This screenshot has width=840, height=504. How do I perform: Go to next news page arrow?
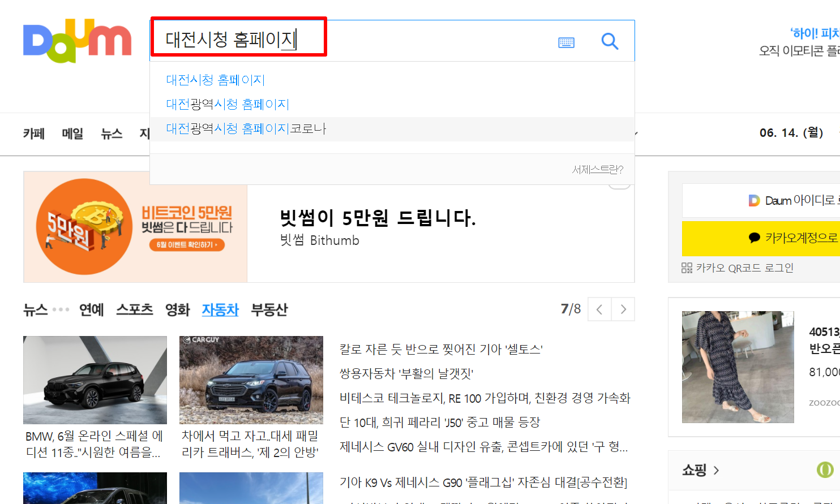623,309
